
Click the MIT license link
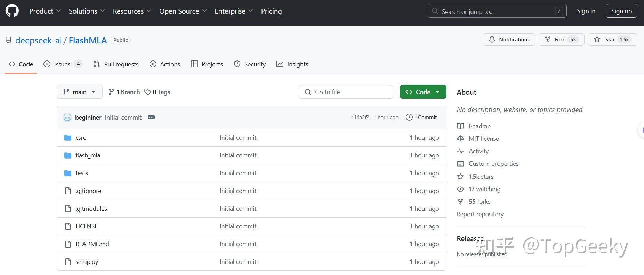pos(484,139)
